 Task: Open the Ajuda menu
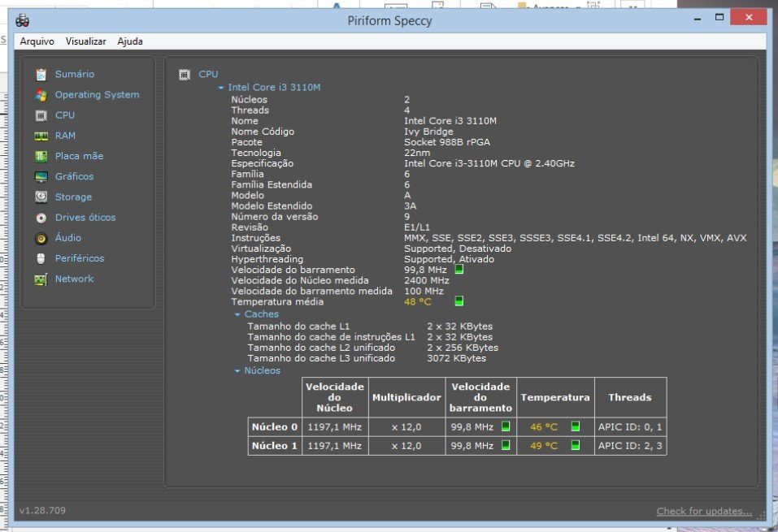point(130,41)
